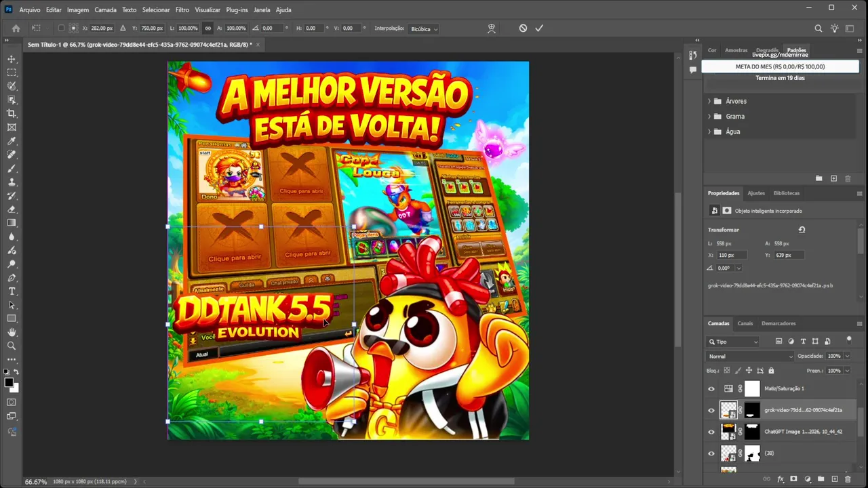
Task: Click the zoom level 66,67% field
Action: 36,482
